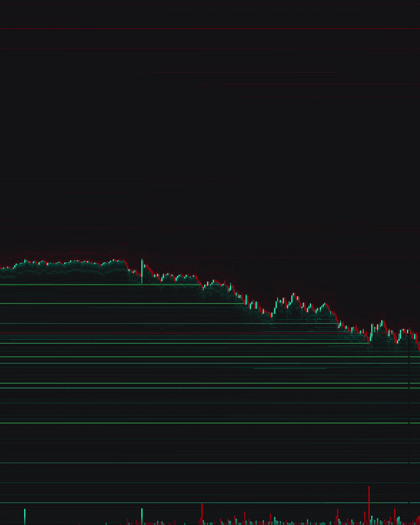Click the short teal line segment below price
This screenshot has width=420, height=525.
[290, 368]
